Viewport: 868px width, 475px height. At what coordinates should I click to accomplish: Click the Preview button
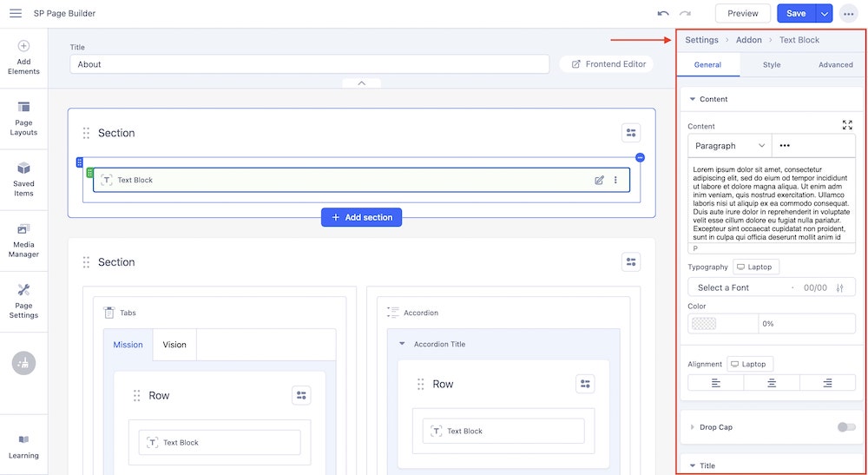742,13
